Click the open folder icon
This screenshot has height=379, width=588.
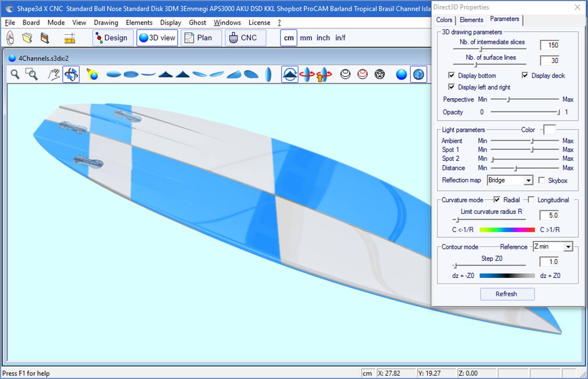(x=27, y=38)
